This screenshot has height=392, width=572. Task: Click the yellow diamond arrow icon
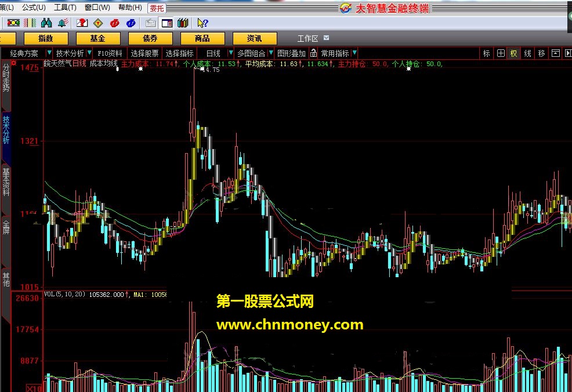pyautogui.click(x=98, y=23)
